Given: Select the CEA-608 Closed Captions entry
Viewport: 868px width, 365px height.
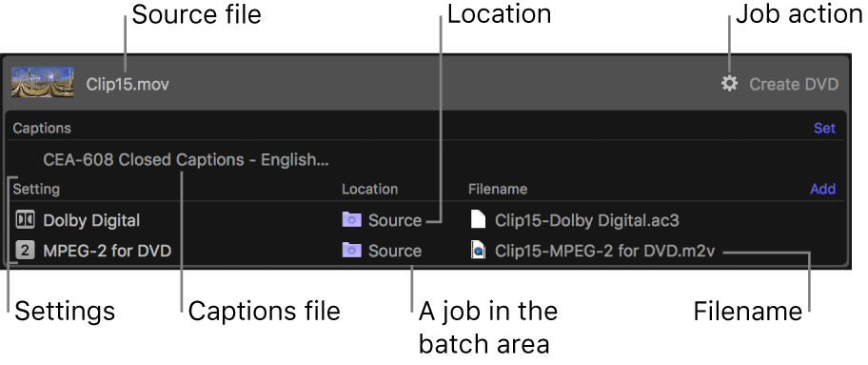Looking at the screenshot, I should click(186, 160).
